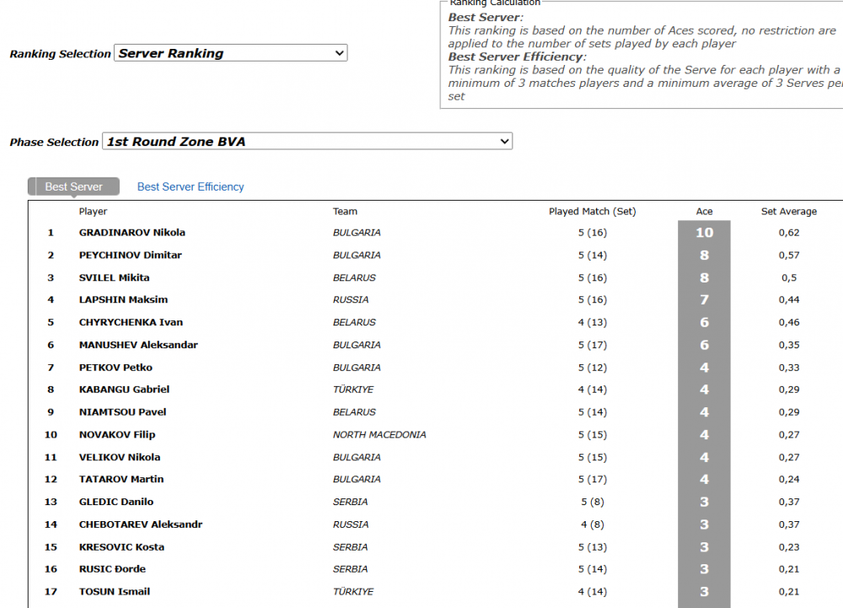843x608 pixels.
Task: Click played match 4 (8) for CHEBOTAREV
Action: point(592,524)
